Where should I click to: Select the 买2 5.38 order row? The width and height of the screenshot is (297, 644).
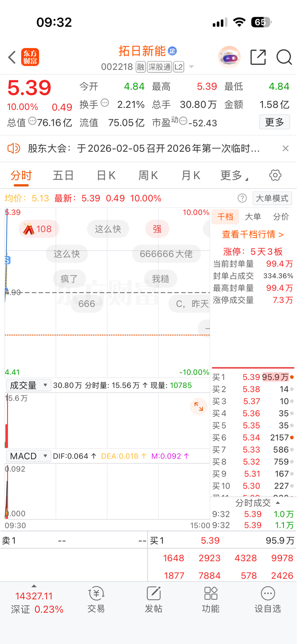pos(253,389)
